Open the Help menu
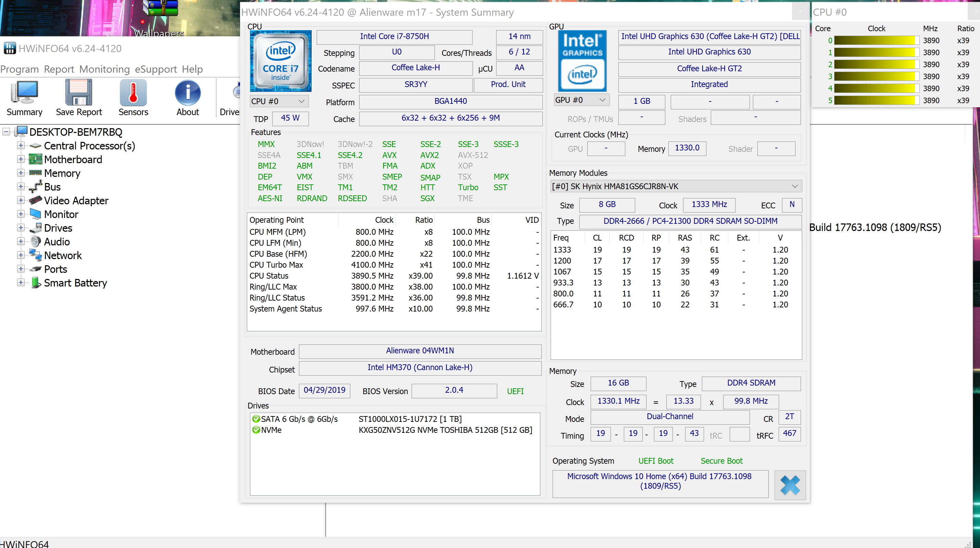The image size is (980, 548). click(x=192, y=69)
